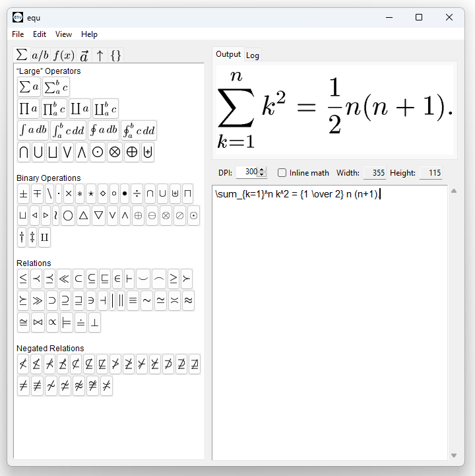The height and width of the screenshot is (476, 475).
Task: Insert the dagger symbol
Action: 22,237
